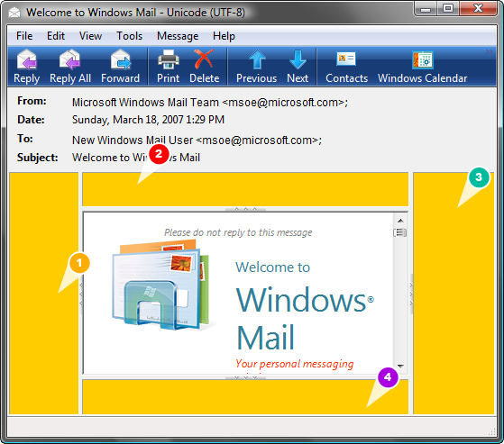504x444 pixels.
Task: Click the Windows Mail logo image
Action: (162, 285)
